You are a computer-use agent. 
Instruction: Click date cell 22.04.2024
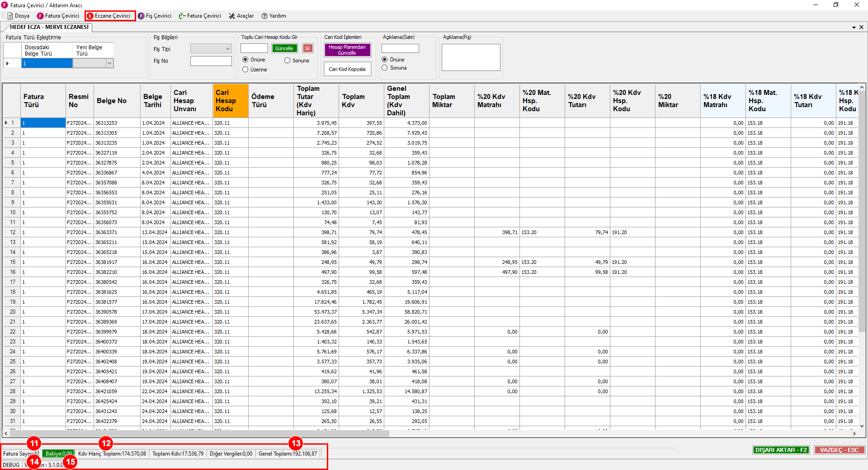pyautogui.click(x=155, y=391)
